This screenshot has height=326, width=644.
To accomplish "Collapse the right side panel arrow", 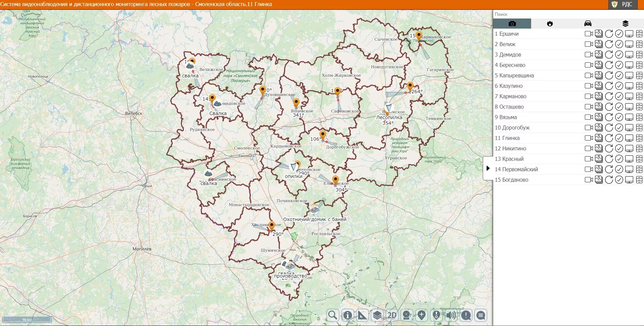I will pyautogui.click(x=488, y=168).
